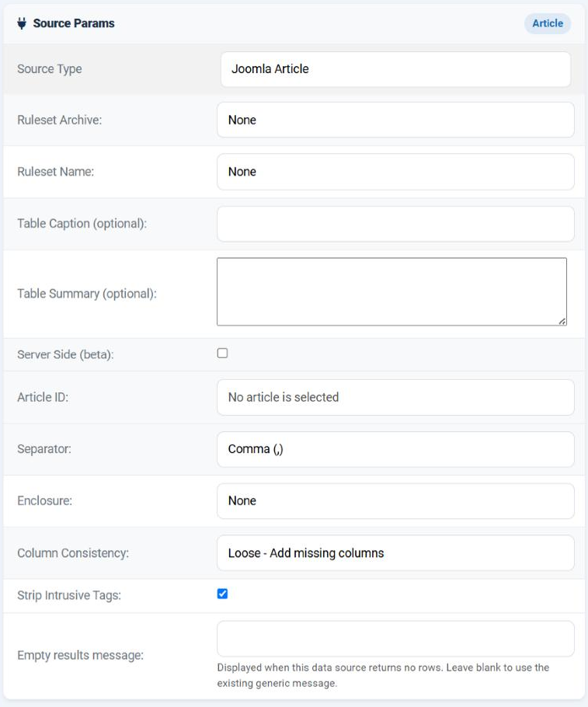Click the Empty results message: label
588x707 pixels.
click(80, 655)
